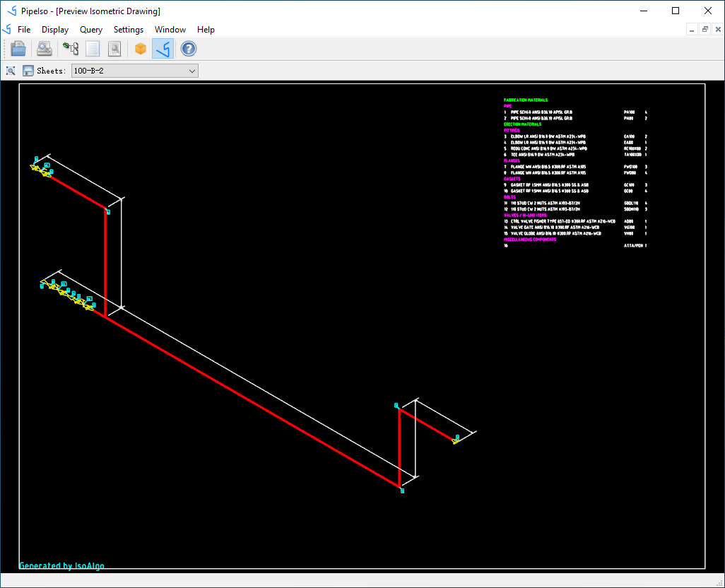Toggle the blue isometric drawing view
This screenshot has width=725, height=588.
(x=163, y=49)
